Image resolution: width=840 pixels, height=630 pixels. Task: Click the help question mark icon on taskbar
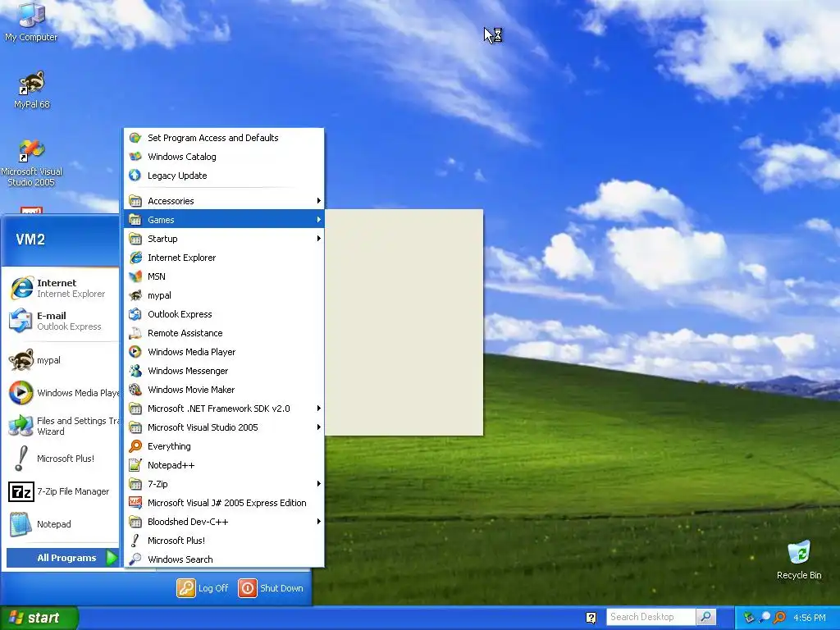591,618
